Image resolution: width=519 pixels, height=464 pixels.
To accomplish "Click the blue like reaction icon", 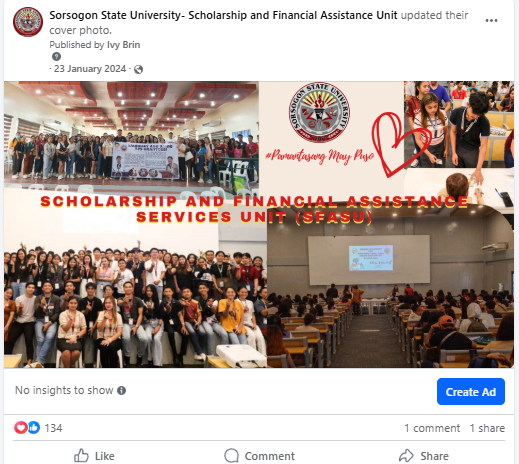I will [34, 427].
